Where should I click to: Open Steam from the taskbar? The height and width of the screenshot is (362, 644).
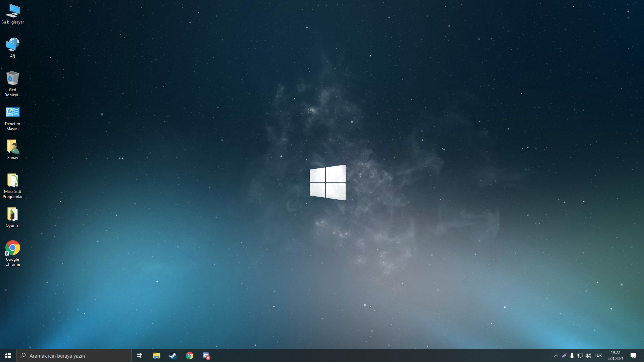(173, 356)
